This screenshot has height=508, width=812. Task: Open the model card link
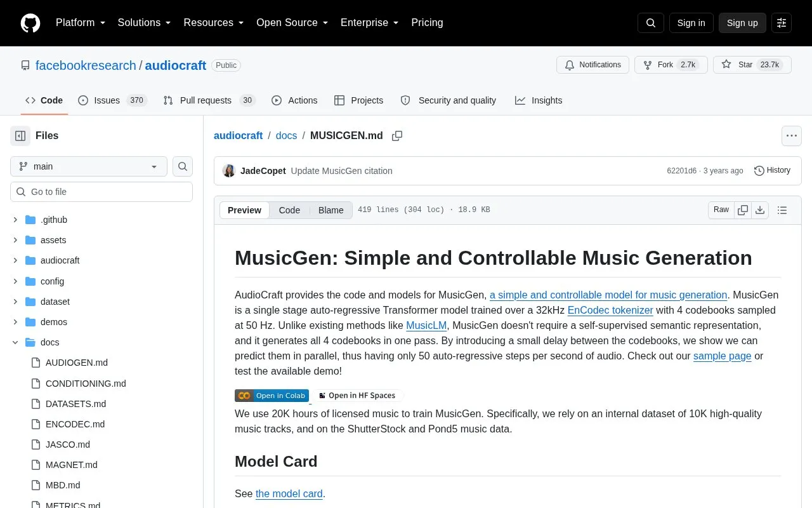289,493
